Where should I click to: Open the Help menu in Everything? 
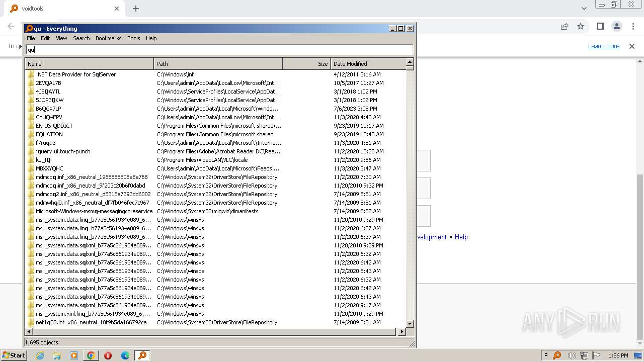click(x=151, y=38)
